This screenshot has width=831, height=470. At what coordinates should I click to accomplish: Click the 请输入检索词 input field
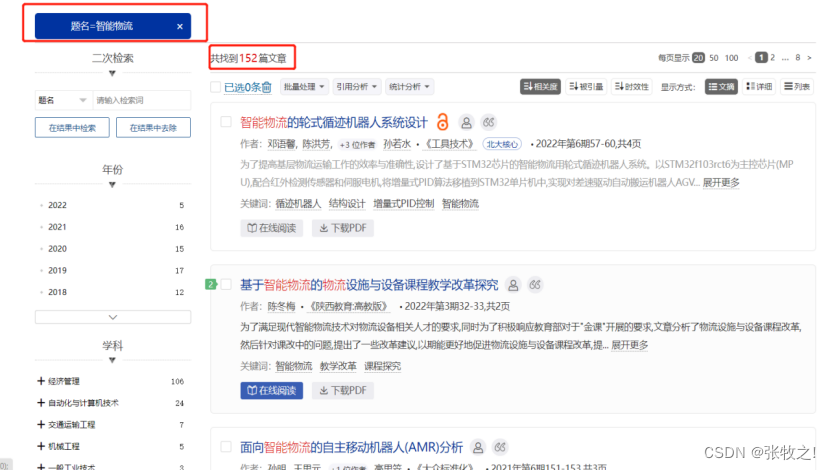[x=142, y=100]
